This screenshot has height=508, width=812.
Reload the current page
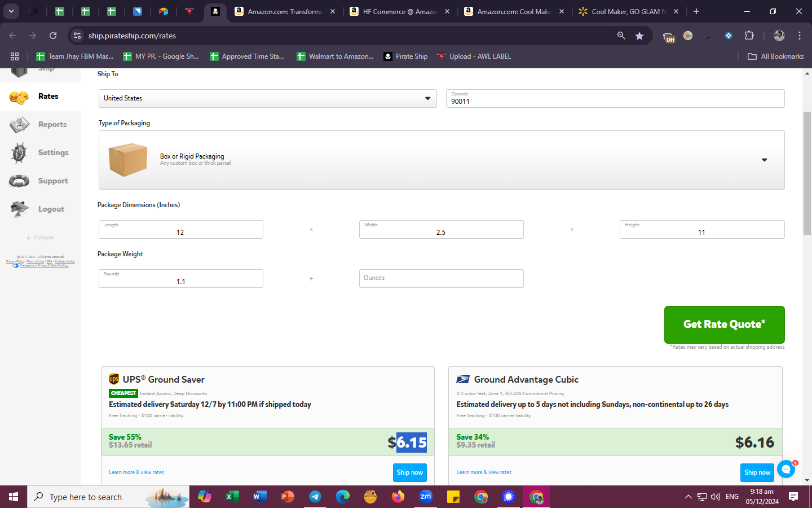point(53,36)
